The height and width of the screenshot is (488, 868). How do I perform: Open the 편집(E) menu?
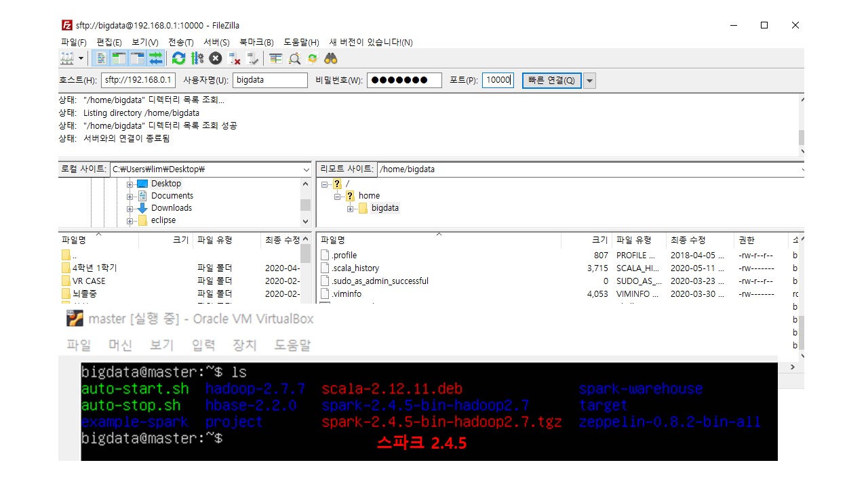(x=109, y=43)
